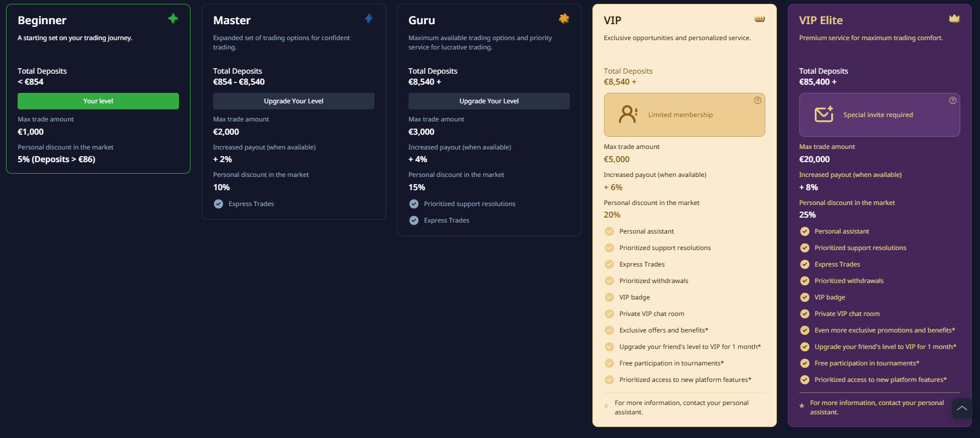Click the scroll-to-top arrow button

click(x=962, y=408)
